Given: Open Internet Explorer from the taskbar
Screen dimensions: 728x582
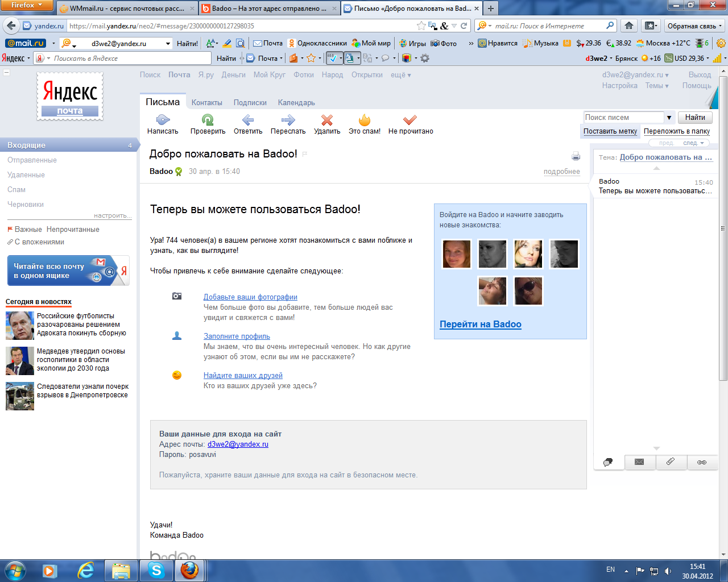Looking at the screenshot, I should click(86, 570).
